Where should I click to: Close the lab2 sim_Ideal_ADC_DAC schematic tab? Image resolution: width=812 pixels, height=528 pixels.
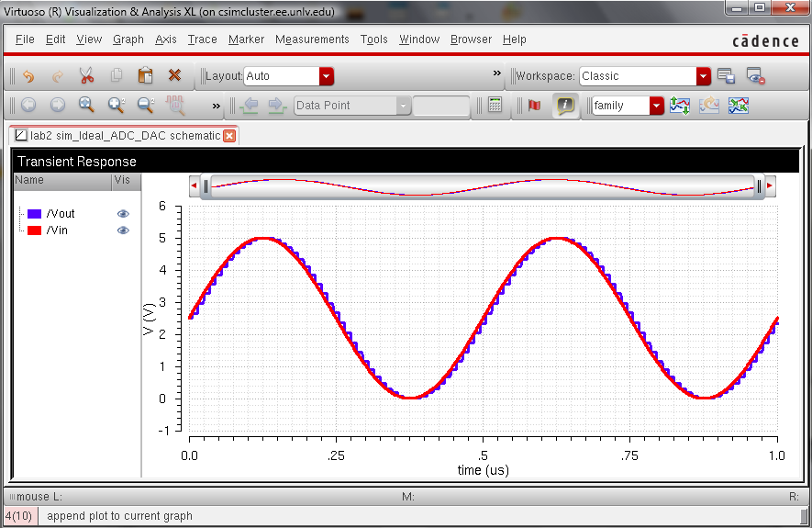[229, 136]
